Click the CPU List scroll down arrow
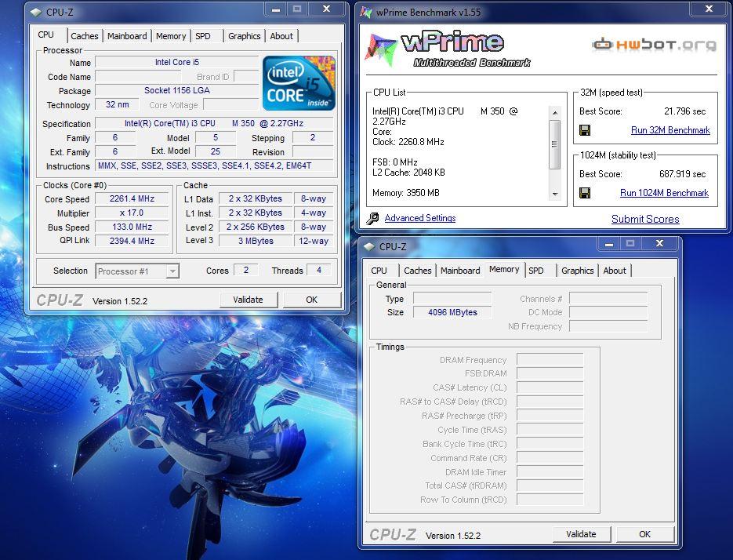 (554, 195)
